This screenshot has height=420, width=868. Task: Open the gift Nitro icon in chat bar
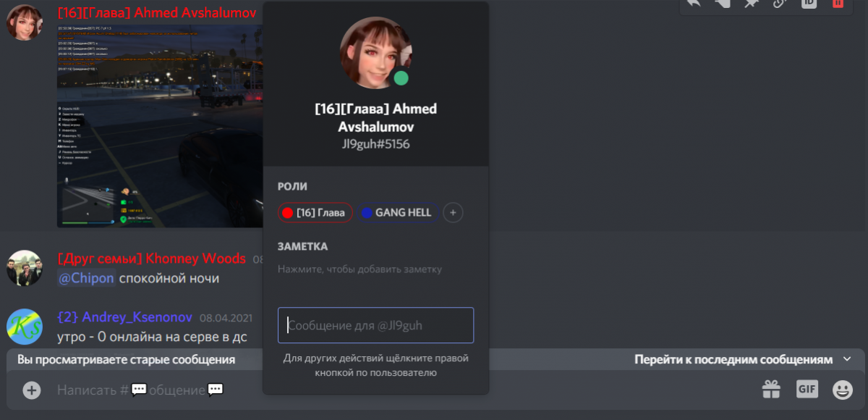tap(771, 390)
